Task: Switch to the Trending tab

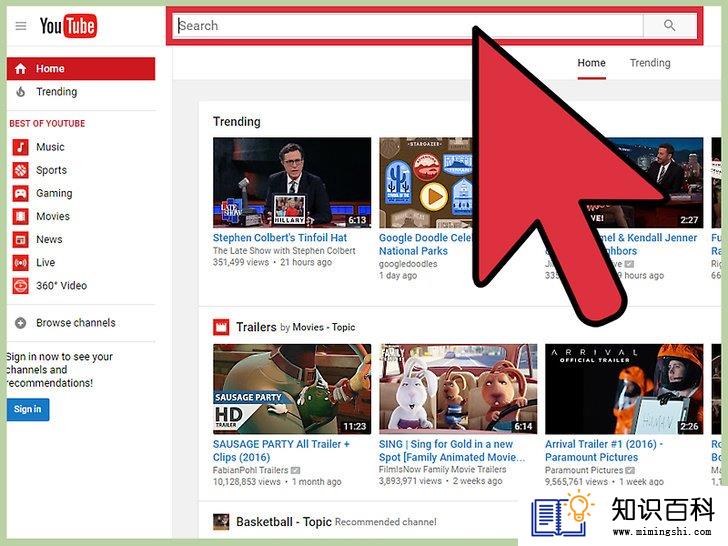Action: [650, 63]
